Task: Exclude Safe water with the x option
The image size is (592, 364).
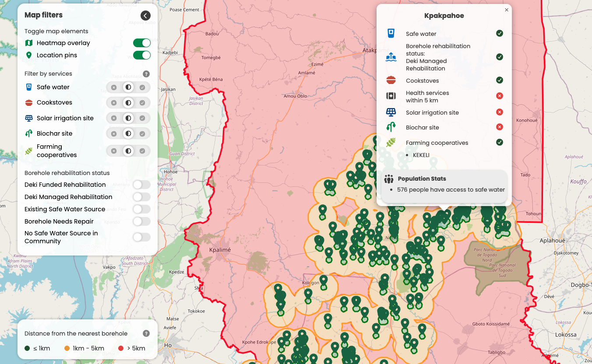Action: [114, 87]
